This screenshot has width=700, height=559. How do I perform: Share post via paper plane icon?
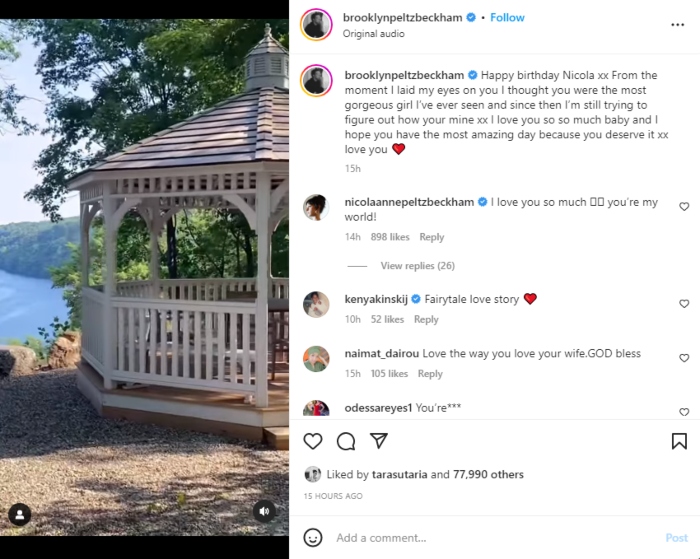pos(379,441)
